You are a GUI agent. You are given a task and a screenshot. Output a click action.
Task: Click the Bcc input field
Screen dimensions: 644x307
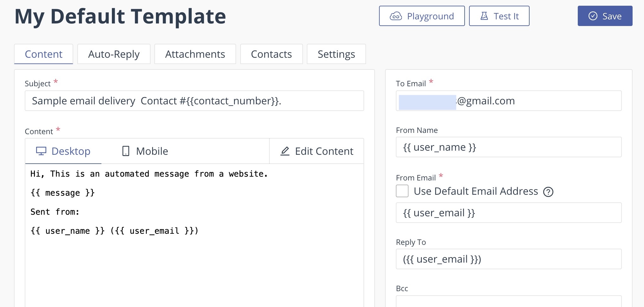point(508,302)
